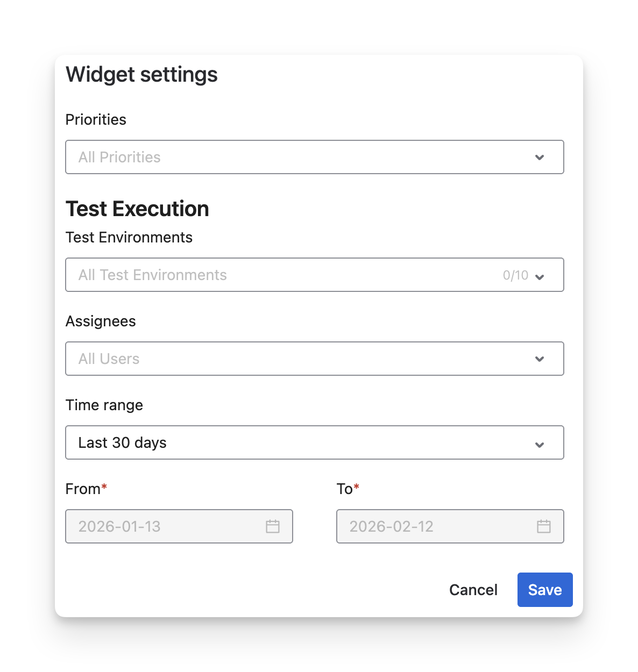Screen dimensions: 638x672
Task: Click the Widget settings heading
Action: 141,74
